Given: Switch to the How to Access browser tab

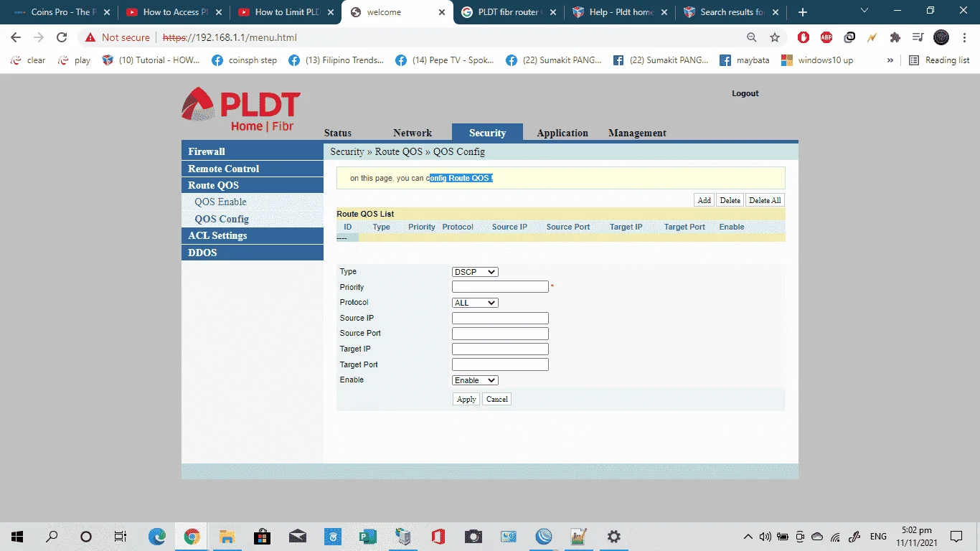Looking at the screenshot, I should pyautogui.click(x=172, y=12).
